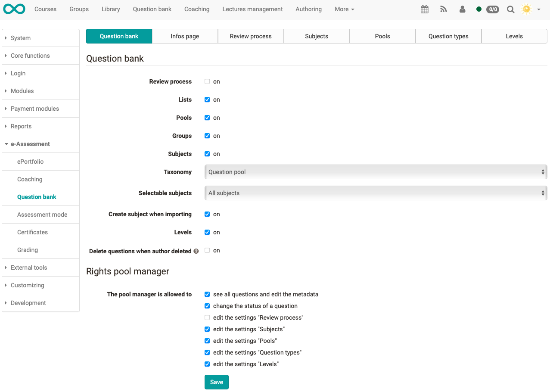Open the More menu
This screenshot has height=392, width=550.
344,9
